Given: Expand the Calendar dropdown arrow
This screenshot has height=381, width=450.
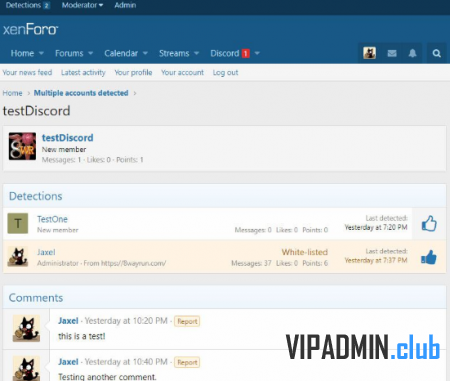Looking at the screenshot, I should [x=145, y=53].
